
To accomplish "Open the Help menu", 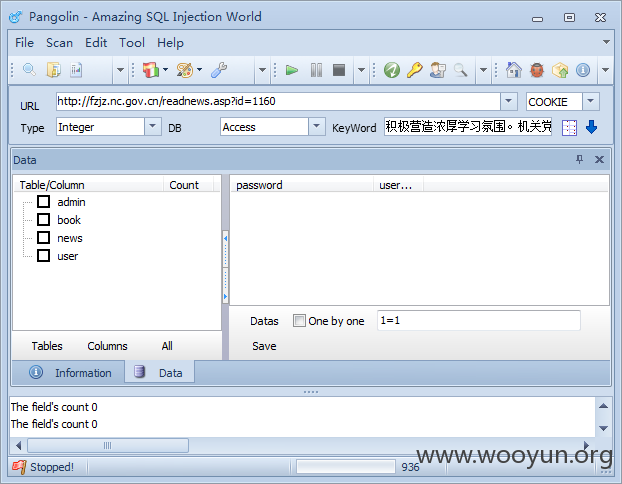I will 170,43.
